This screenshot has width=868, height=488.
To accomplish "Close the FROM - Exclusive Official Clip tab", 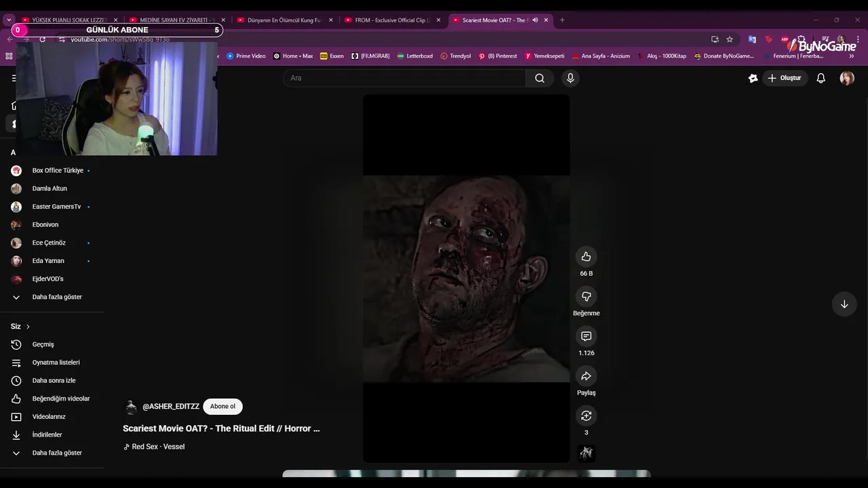I will click(438, 20).
